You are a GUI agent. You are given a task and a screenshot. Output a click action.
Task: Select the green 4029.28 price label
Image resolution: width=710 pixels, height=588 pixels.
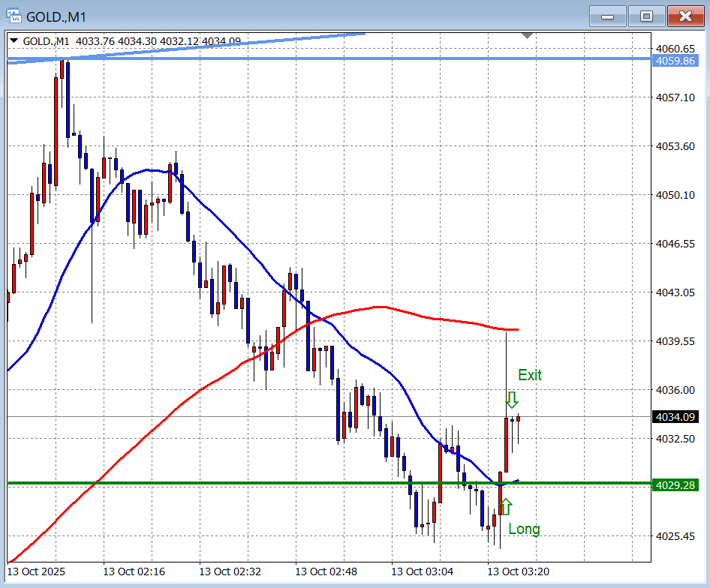tap(675, 485)
